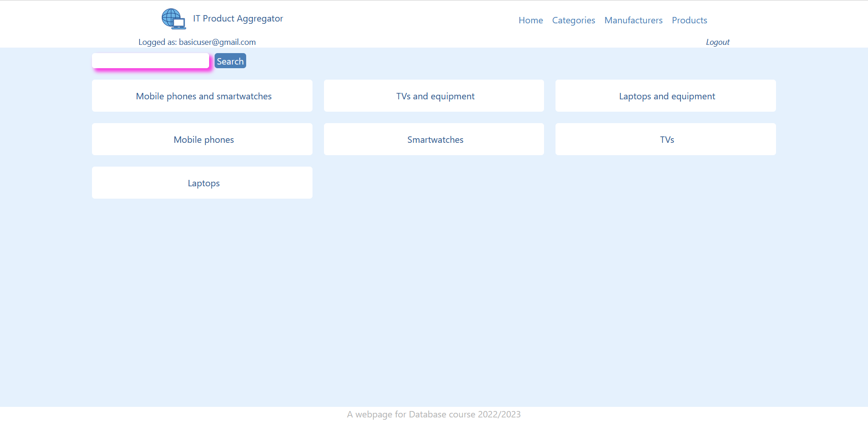Navigate to Manufacturers
868x422 pixels.
click(x=633, y=20)
